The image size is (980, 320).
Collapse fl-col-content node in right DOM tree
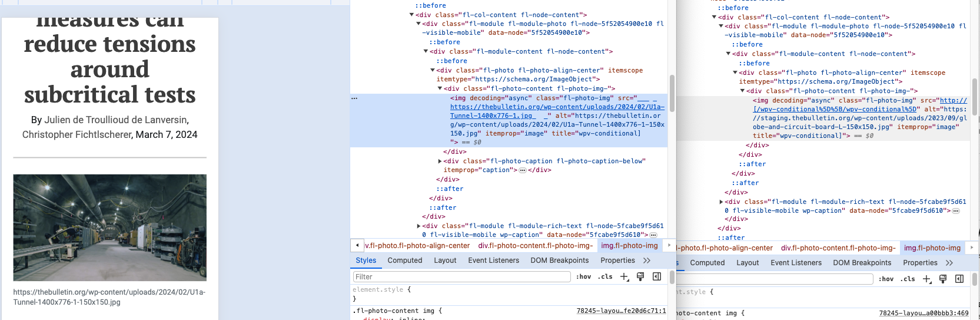(x=714, y=17)
